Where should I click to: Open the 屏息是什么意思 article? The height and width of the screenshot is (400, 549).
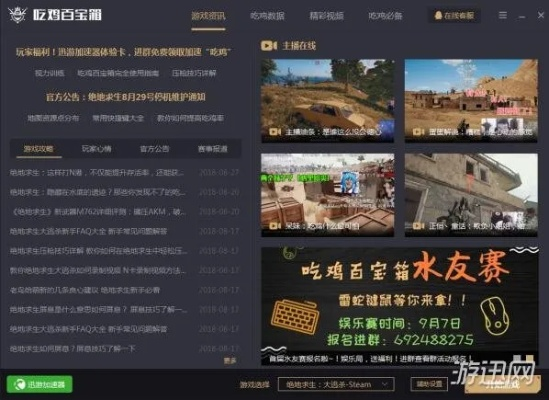tap(124, 310)
